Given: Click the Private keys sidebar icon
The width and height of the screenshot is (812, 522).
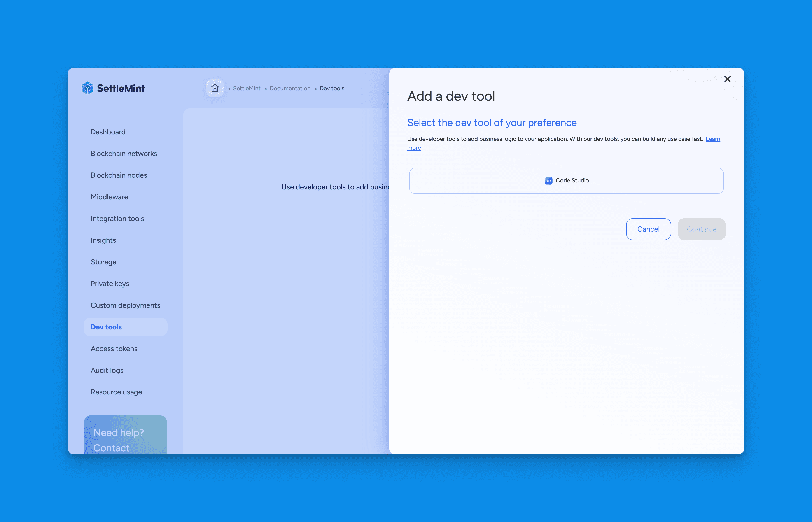Looking at the screenshot, I should coord(110,283).
